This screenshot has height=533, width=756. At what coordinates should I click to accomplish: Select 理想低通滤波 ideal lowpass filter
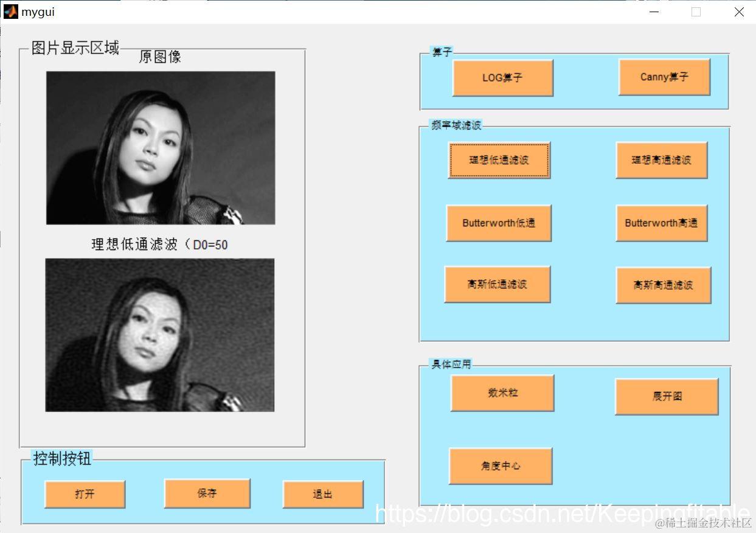coord(499,160)
